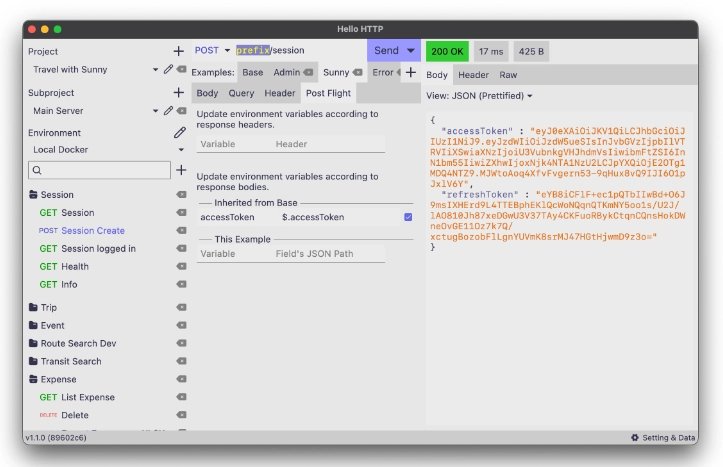
Task: Expand the Event folder
Action: tap(33, 325)
